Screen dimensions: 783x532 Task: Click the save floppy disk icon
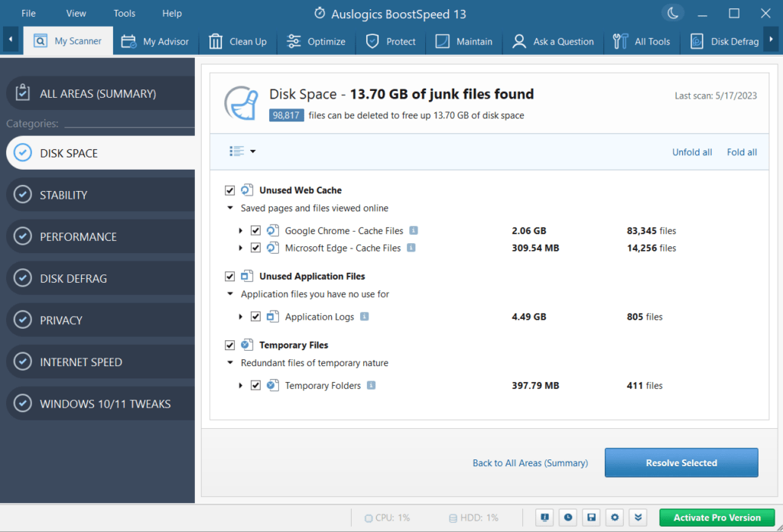590,517
